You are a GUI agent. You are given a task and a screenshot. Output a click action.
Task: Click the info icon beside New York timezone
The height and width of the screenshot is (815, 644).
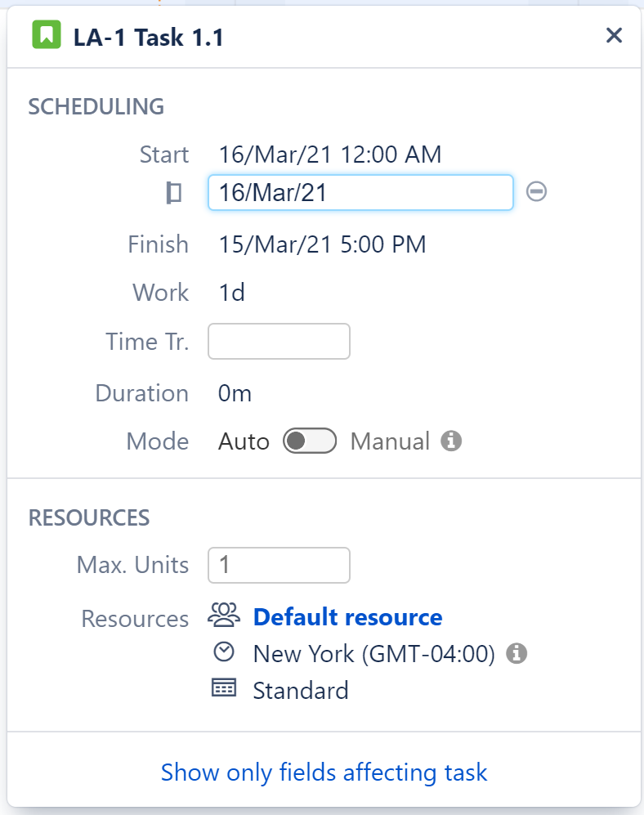pyautogui.click(x=517, y=653)
